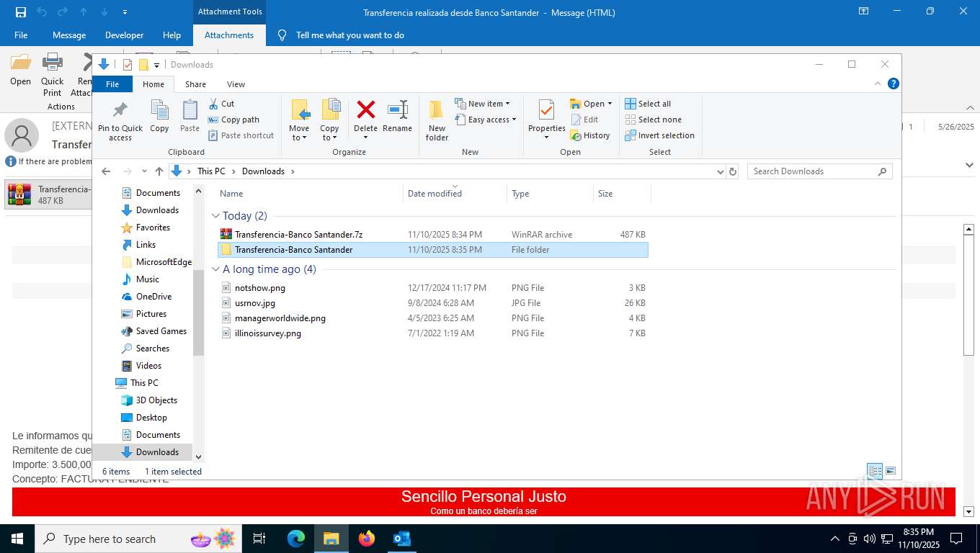Switch to the View tab

click(x=236, y=84)
